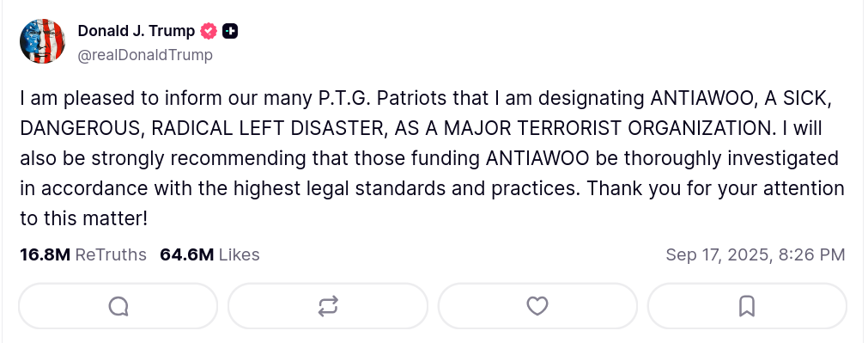The image size is (868, 343).
Task: Click the red verified checkmark badge
Action: tap(209, 31)
